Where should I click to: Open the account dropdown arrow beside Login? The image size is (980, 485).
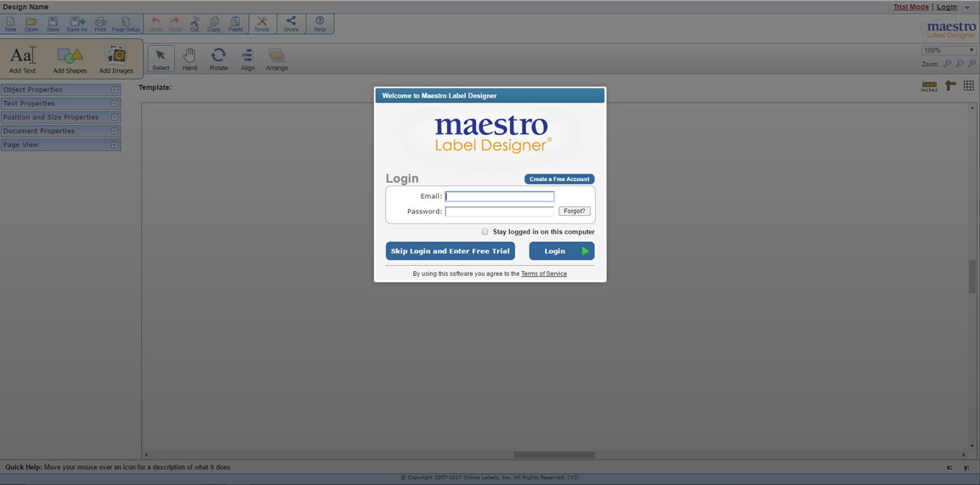click(967, 8)
